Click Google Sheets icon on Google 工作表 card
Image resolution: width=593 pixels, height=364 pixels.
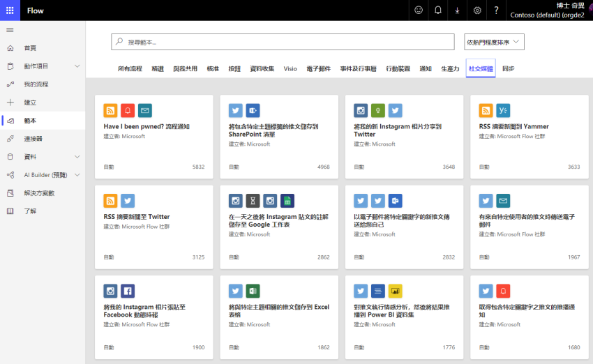[287, 201]
